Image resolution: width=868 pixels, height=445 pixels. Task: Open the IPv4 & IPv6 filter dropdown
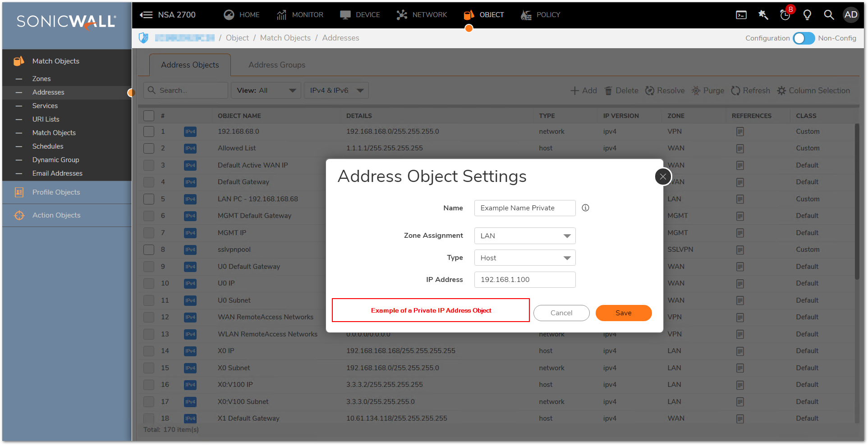336,91
